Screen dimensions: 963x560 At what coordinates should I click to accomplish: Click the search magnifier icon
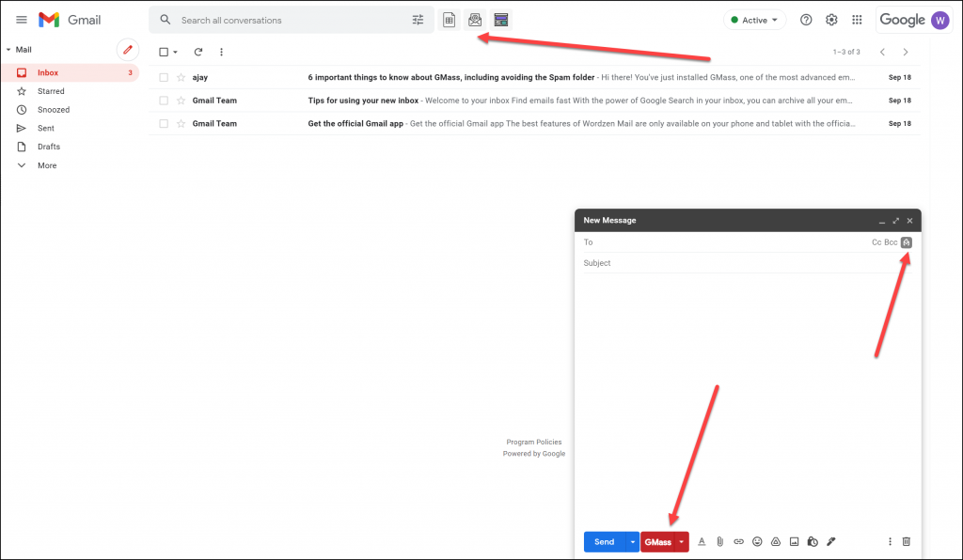(166, 20)
